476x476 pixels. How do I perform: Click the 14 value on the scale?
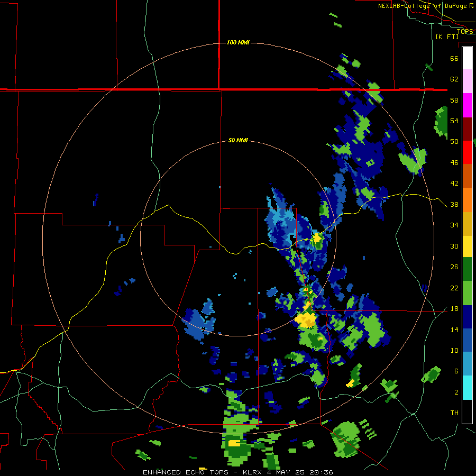(x=454, y=329)
